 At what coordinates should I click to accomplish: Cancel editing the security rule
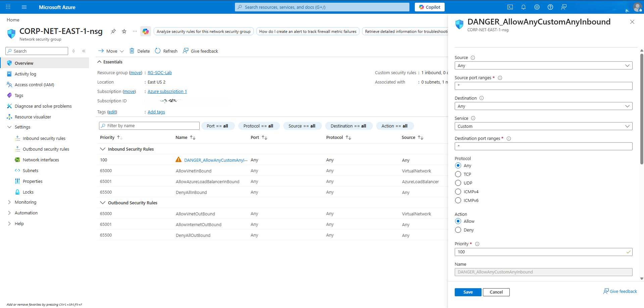496,292
